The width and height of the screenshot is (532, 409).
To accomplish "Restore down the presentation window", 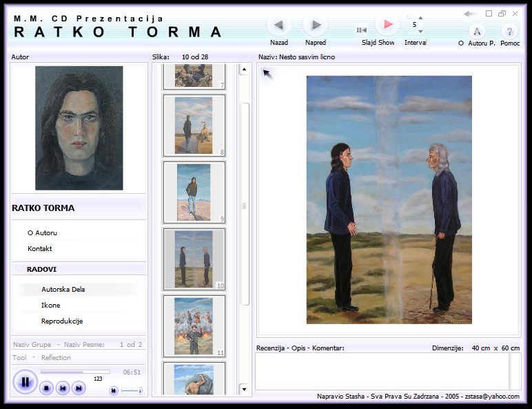I will pyautogui.click(x=502, y=14).
